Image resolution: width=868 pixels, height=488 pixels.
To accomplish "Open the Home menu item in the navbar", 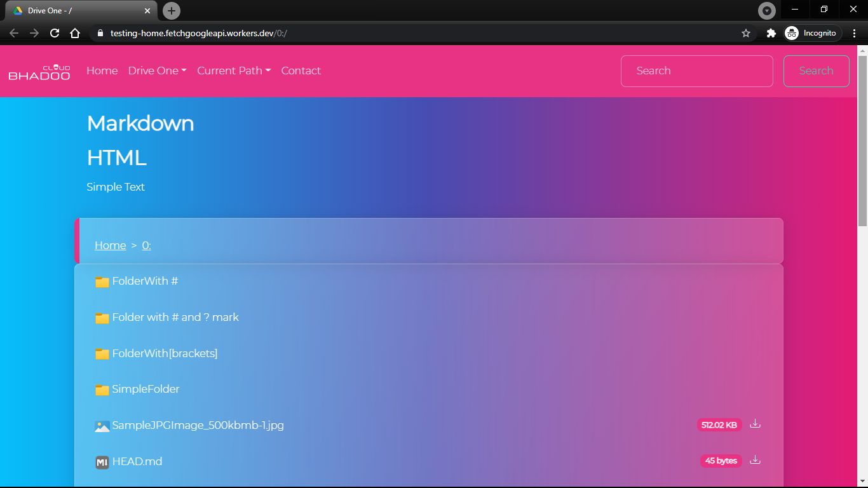I will [102, 71].
